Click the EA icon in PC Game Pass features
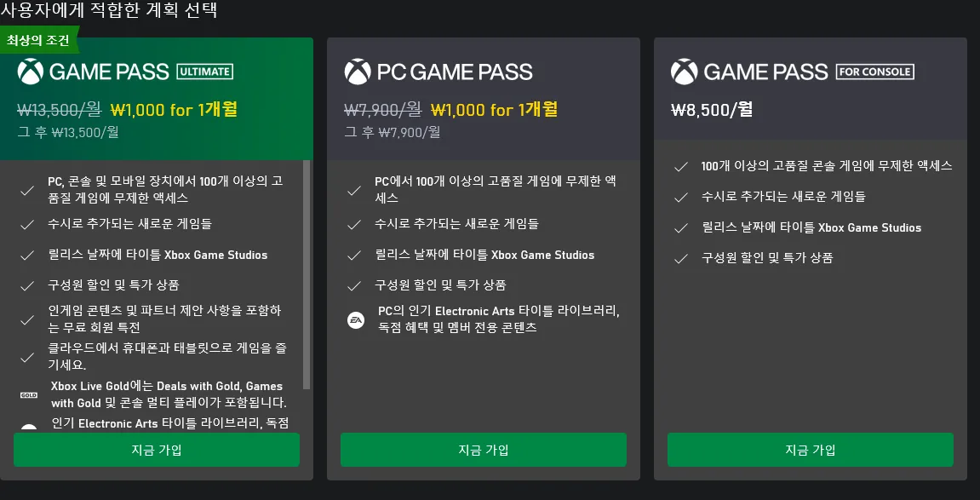The image size is (980, 500). (x=356, y=320)
